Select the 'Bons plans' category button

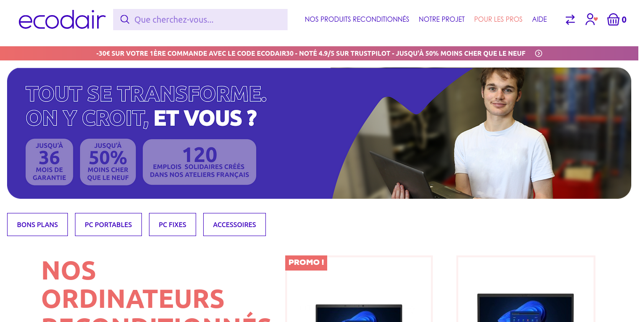[37, 225]
